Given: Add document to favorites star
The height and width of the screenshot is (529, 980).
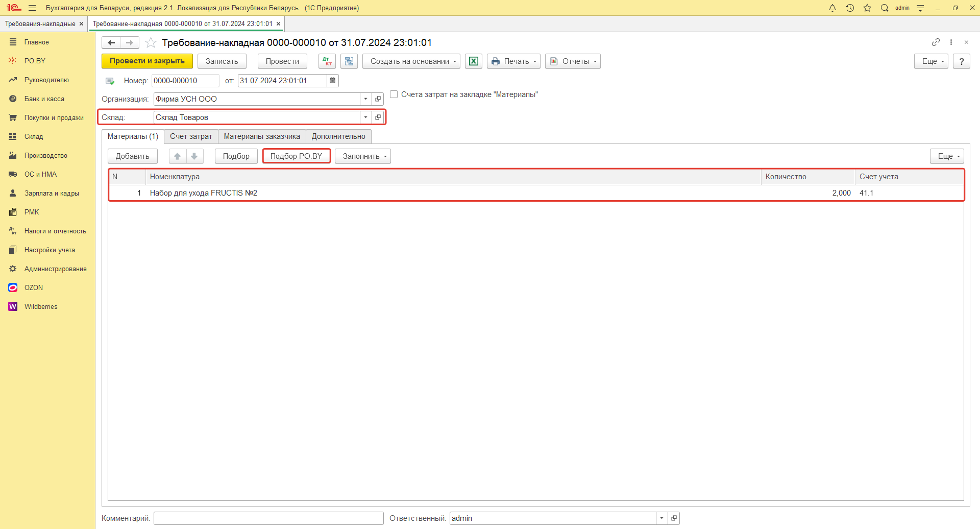Looking at the screenshot, I should point(151,42).
